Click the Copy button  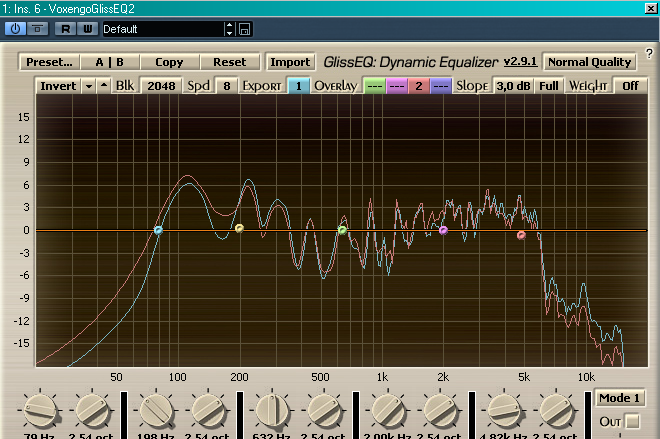pos(169,62)
